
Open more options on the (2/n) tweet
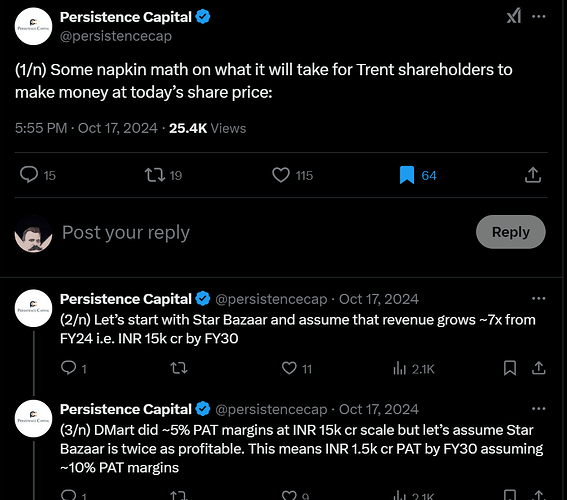pos(539,299)
